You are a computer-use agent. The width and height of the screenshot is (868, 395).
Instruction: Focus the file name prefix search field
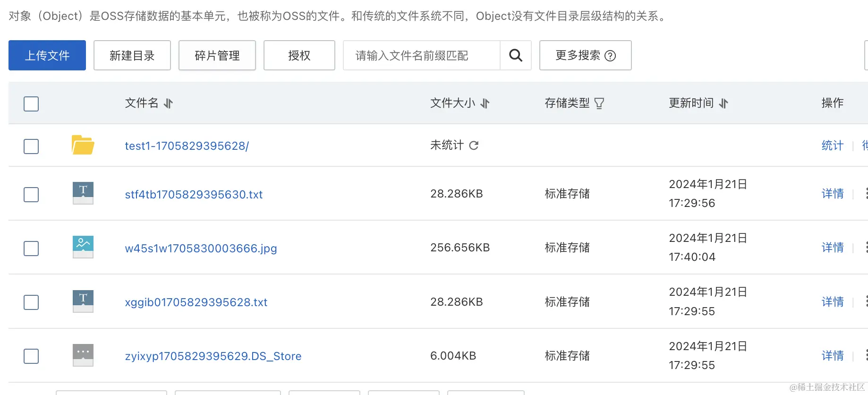pyautogui.click(x=421, y=56)
